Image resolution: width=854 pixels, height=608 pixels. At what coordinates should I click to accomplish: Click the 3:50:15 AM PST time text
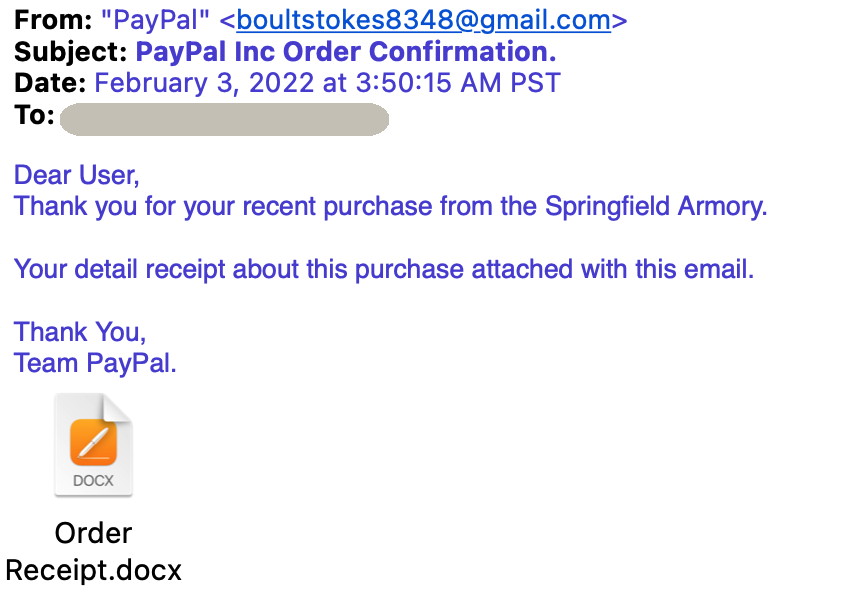(x=458, y=83)
